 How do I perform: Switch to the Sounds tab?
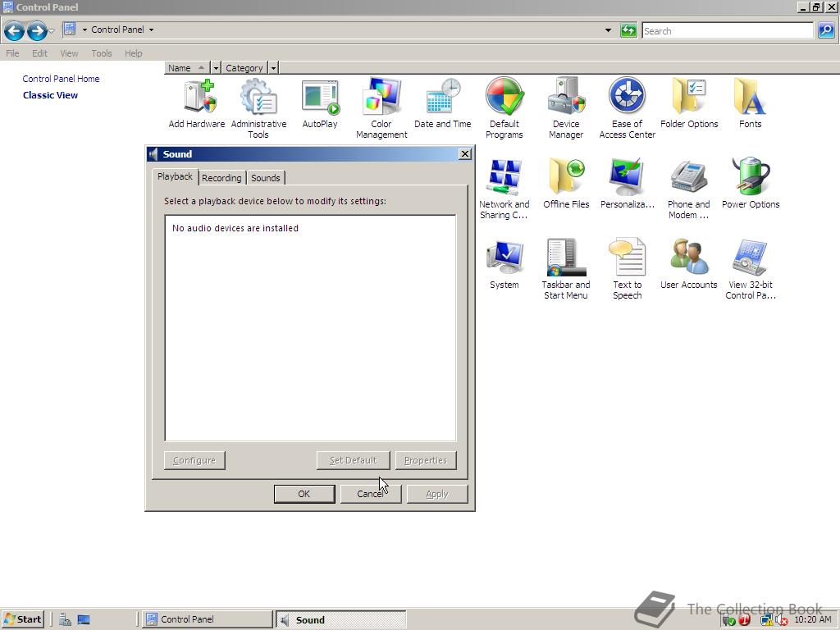tap(266, 178)
